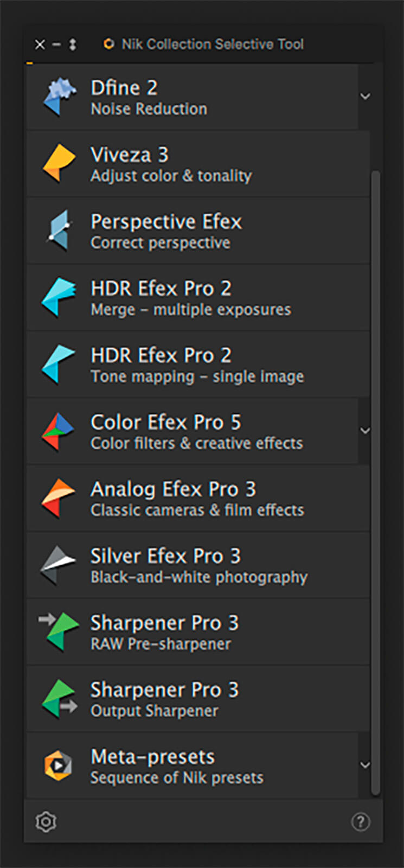Open Perspective Efex using its icon
The height and width of the screenshot is (868, 404).
tap(59, 231)
